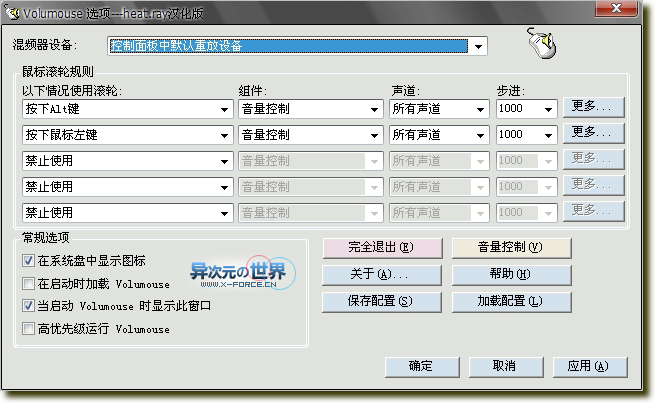Click the 常规选项 group label
The height and width of the screenshot is (403, 655).
(46, 238)
